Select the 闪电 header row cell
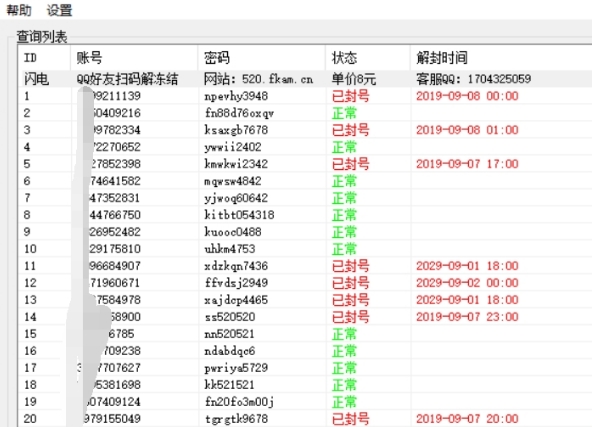 [x=36, y=79]
